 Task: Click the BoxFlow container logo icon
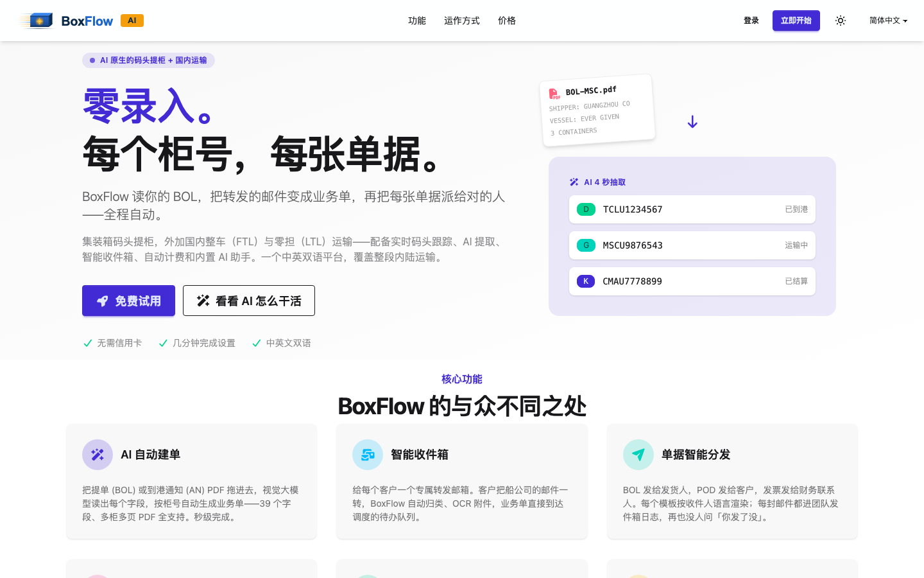[37, 21]
